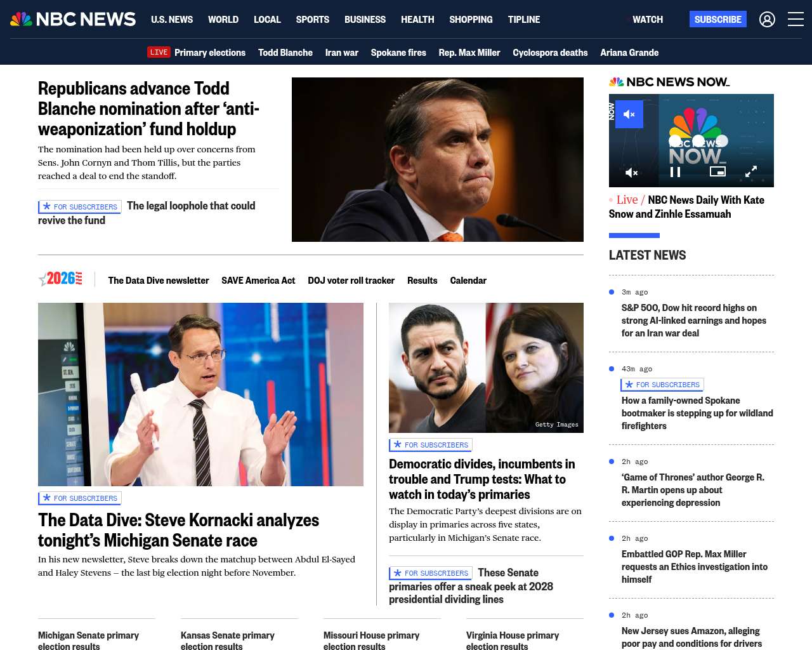Click the Latest News heading

[x=647, y=255]
